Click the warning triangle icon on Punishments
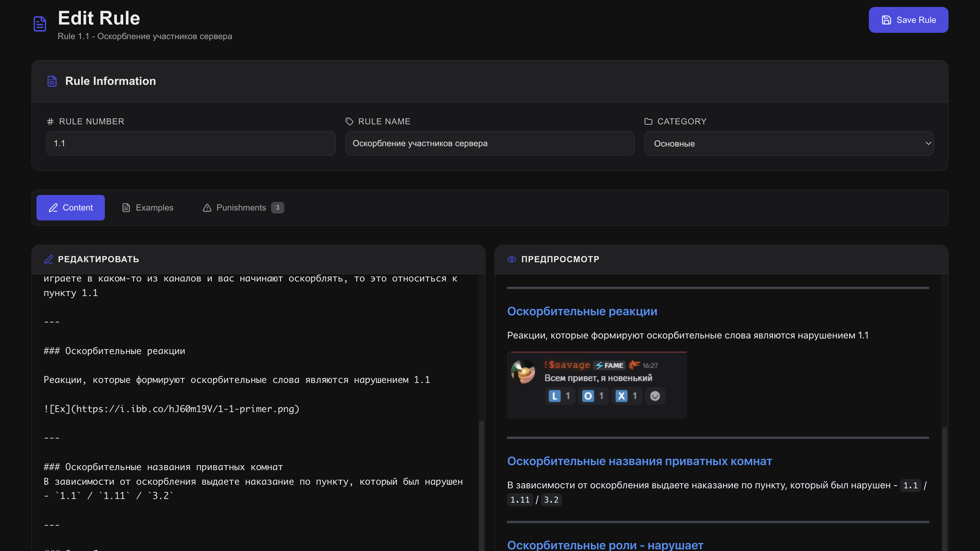Screen dimensions: 980x551 pyautogui.click(x=207, y=208)
